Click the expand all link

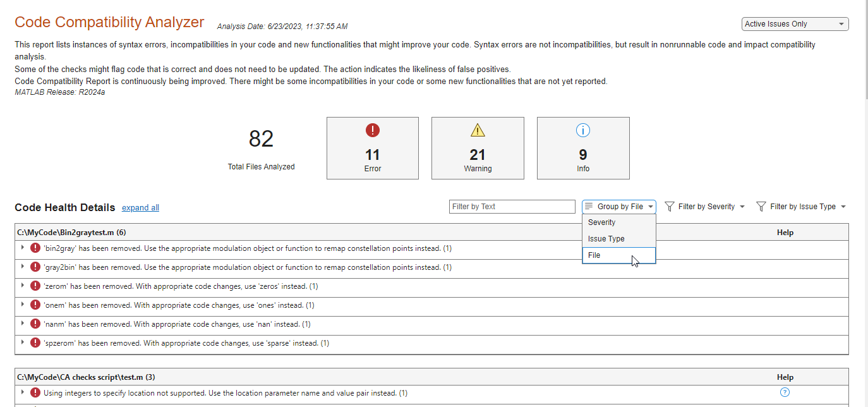(x=140, y=207)
